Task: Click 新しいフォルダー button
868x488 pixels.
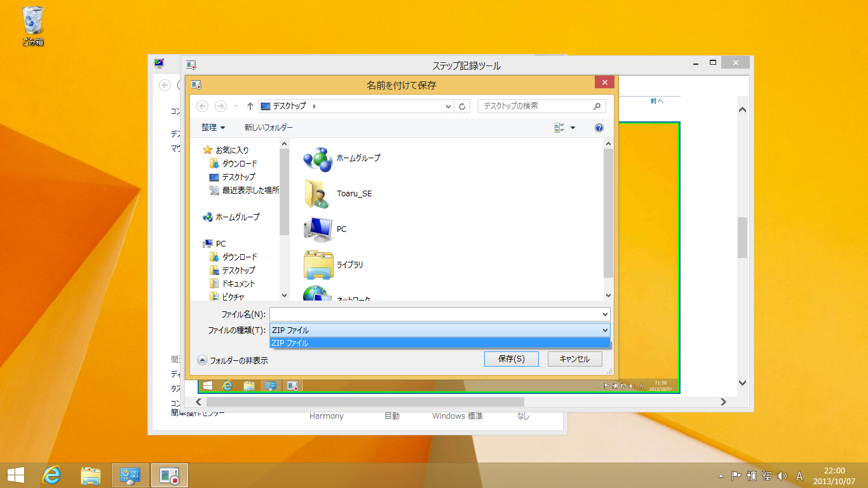Action: 269,128
